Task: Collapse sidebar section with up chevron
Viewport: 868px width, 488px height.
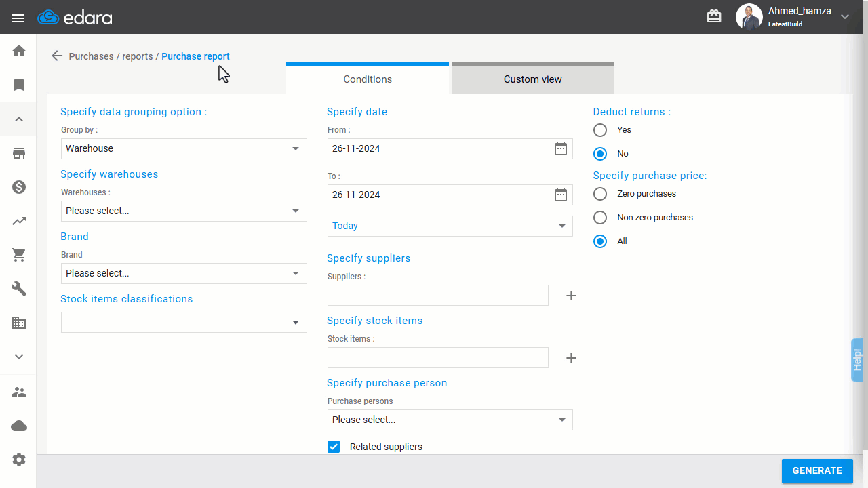Action: (x=19, y=119)
